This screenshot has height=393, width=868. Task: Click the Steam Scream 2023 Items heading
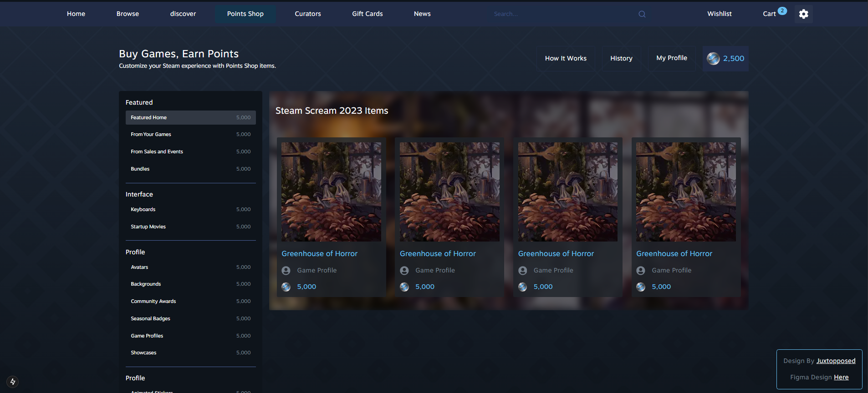332,111
